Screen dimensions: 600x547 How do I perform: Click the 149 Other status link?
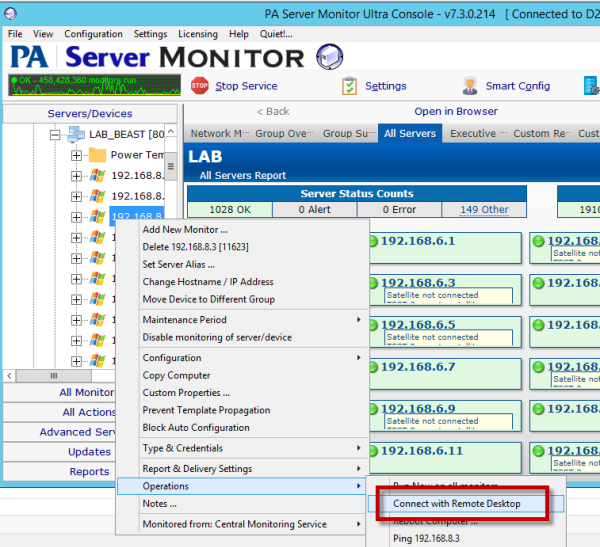pyautogui.click(x=484, y=210)
